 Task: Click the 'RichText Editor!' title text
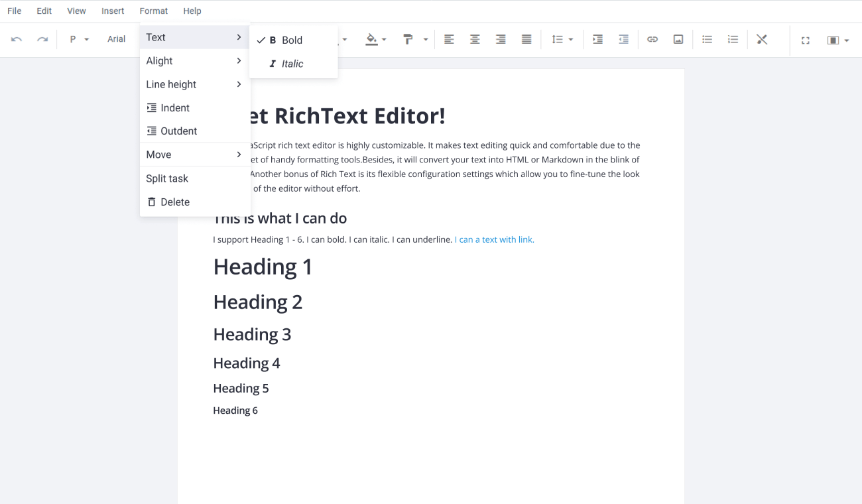[x=360, y=116]
